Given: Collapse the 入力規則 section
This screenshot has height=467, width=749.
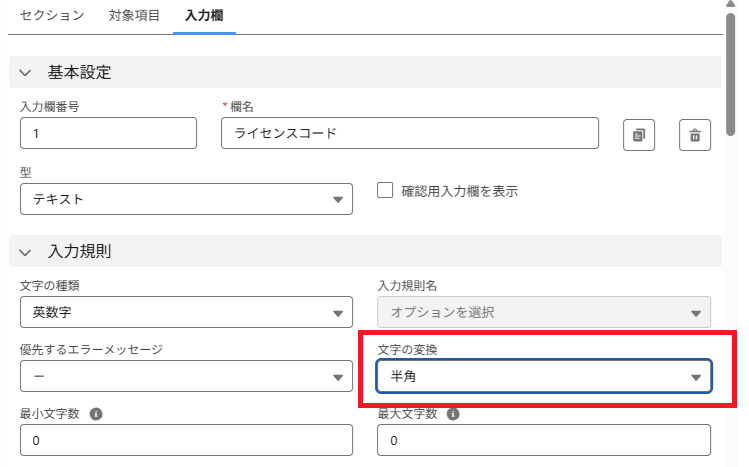Looking at the screenshot, I should pyautogui.click(x=25, y=251).
